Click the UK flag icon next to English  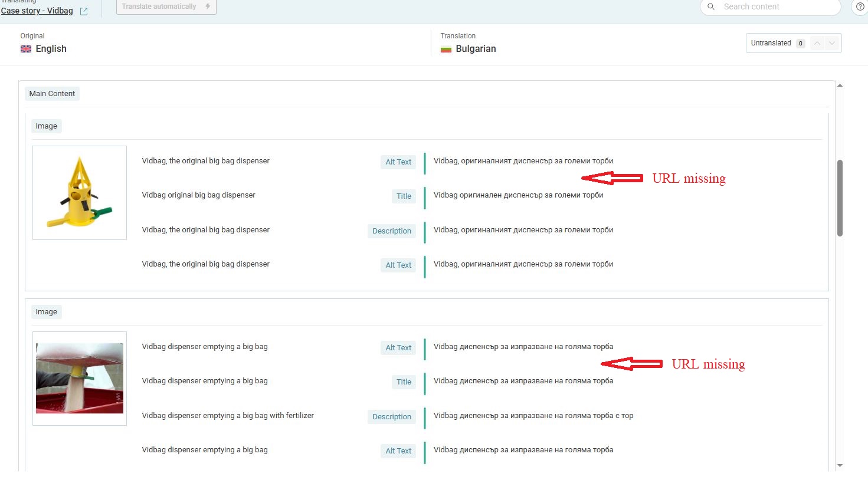[x=26, y=49]
